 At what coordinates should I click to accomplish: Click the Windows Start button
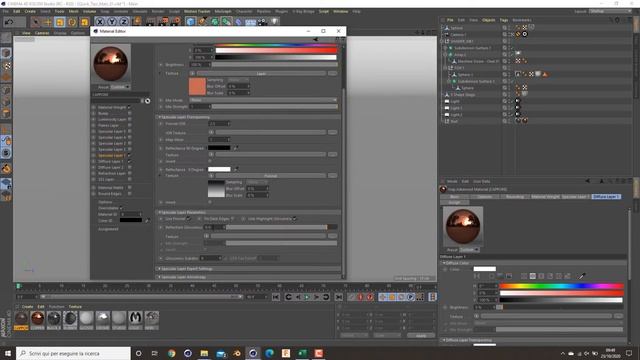coord(8,353)
